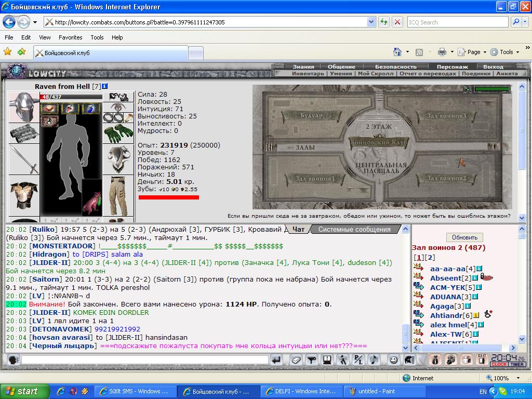Click the private message arrow next to ACM-YEK
The image size is (532, 399).
pos(418,287)
